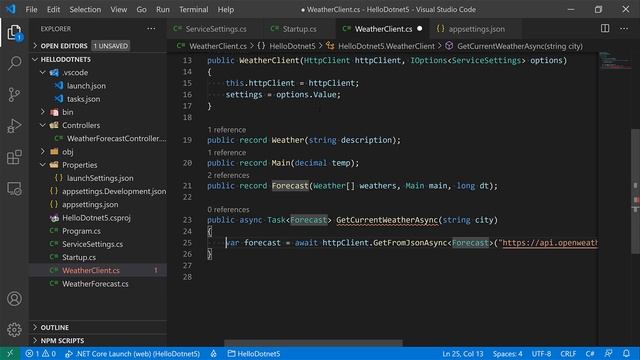Image resolution: width=640 pixels, height=360 pixels.
Task: Open the Explorer Views and More Actions ellipsis
Action: 151,29
